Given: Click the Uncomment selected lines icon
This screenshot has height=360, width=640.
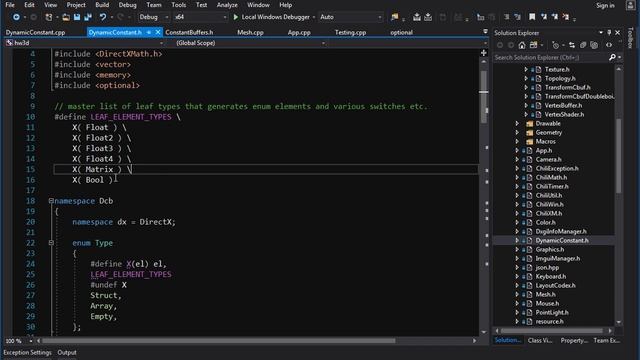Looking at the screenshot, I should [518, 17].
